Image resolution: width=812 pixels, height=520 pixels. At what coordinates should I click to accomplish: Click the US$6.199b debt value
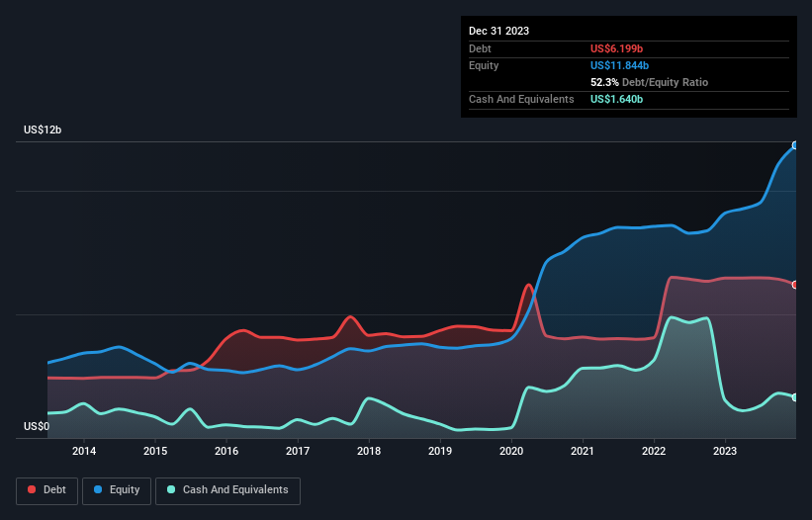pos(616,48)
